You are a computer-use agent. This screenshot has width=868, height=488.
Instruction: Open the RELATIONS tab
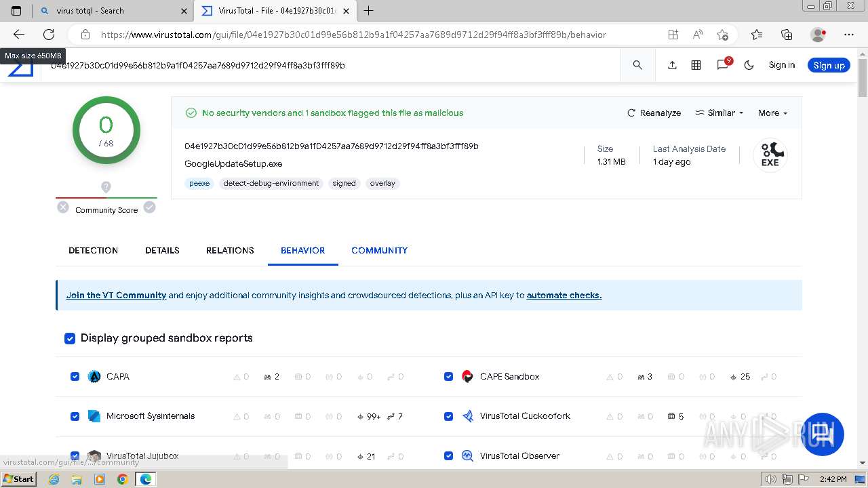click(230, 250)
